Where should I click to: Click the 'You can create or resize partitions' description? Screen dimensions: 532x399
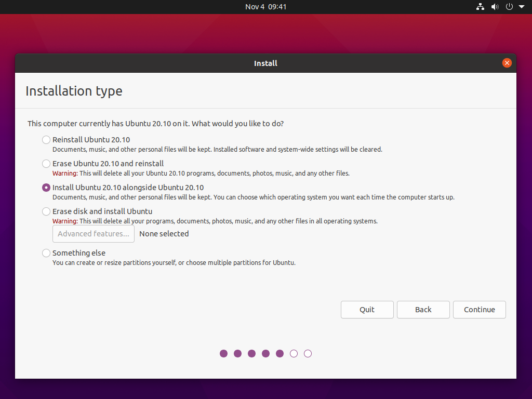(174, 262)
